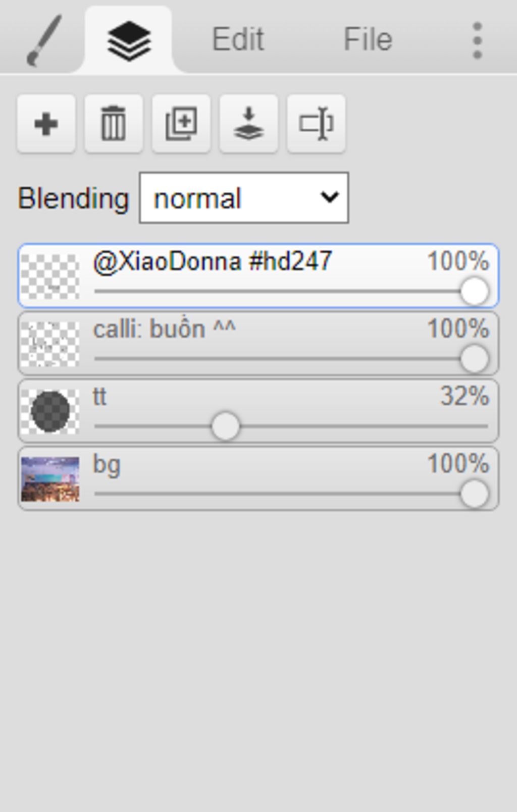
Task: Click opacity slider handle of calli layer
Action: pyautogui.click(x=474, y=359)
